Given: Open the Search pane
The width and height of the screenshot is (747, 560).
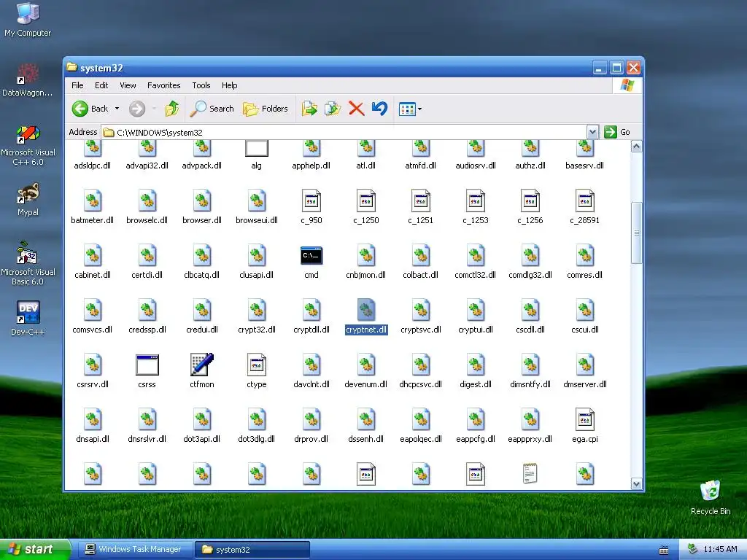Looking at the screenshot, I should point(212,109).
